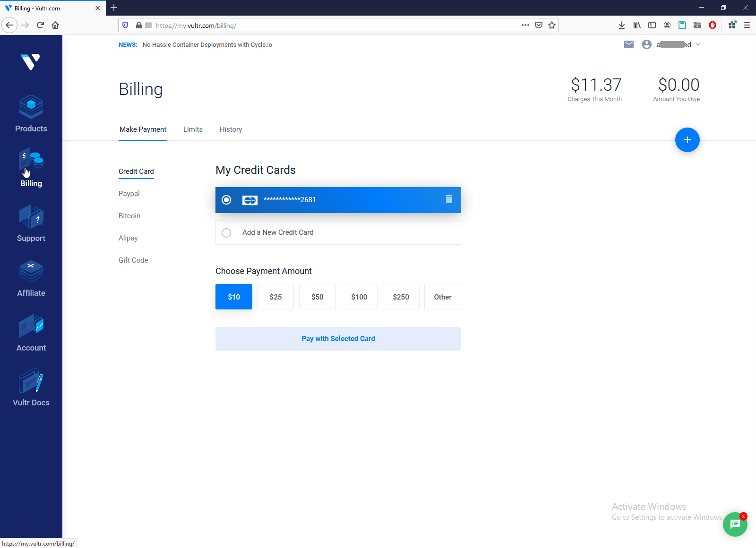This screenshot has width=756, height=548.
Task: Go to the browser home page
Action: click(55, 25)
